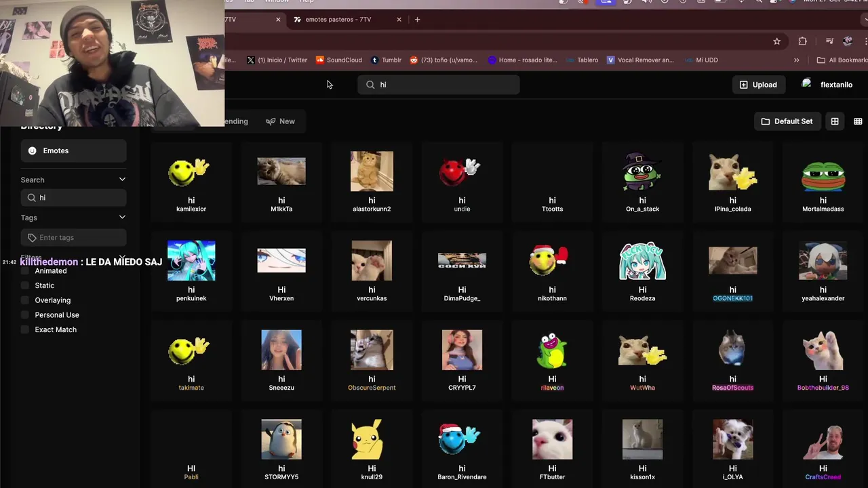Image resolution: width=868 pixels, height=488 pixels.
Task: Collapse the Search section chevron
Action: 122,180
